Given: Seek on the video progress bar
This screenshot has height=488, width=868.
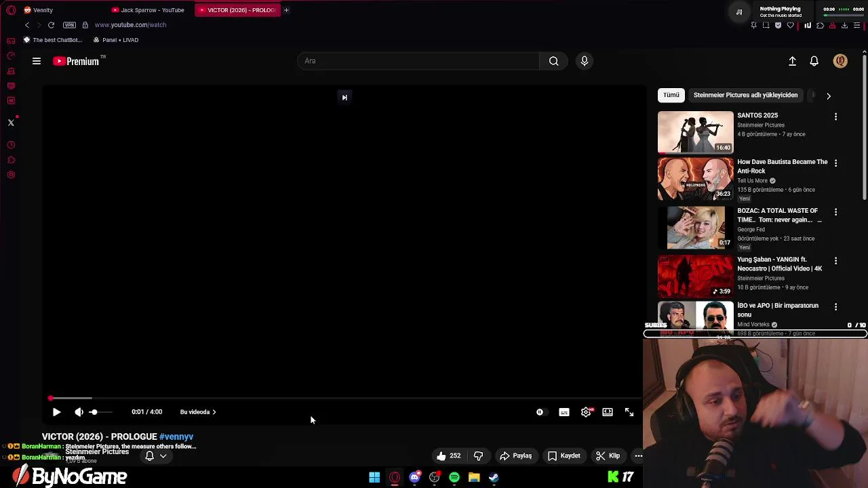Looking at the screenshot, I should (345, 398).
